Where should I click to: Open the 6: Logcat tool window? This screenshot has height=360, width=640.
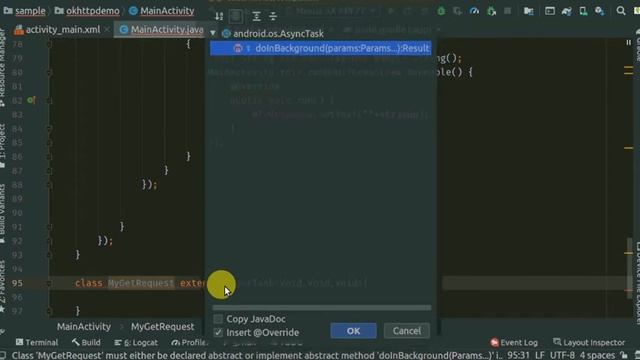point(136,342)
